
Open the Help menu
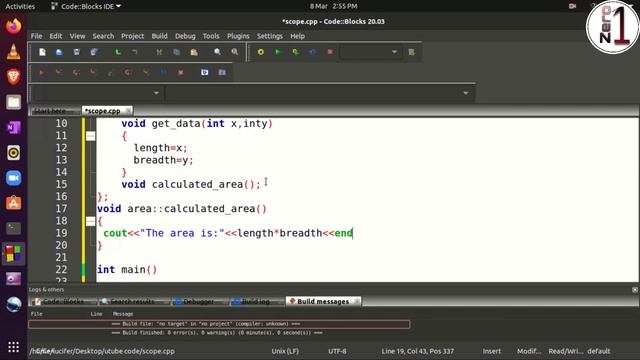297,36
